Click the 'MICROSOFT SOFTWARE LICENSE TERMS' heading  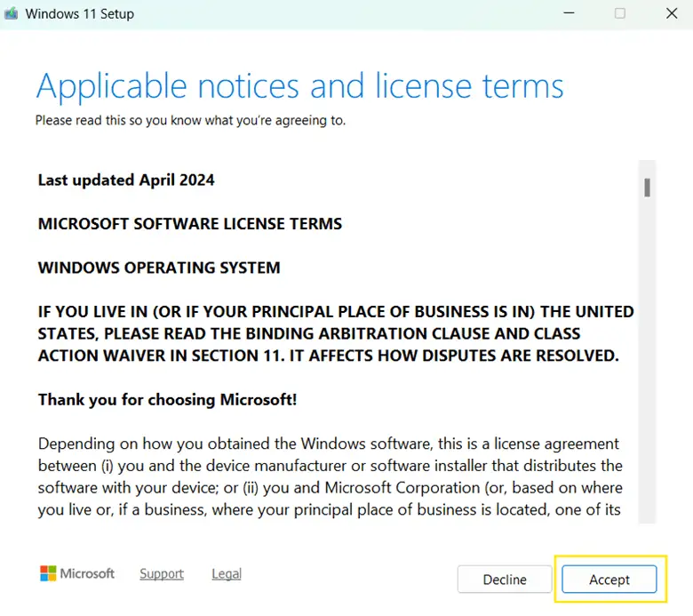(x=190, y=224)
